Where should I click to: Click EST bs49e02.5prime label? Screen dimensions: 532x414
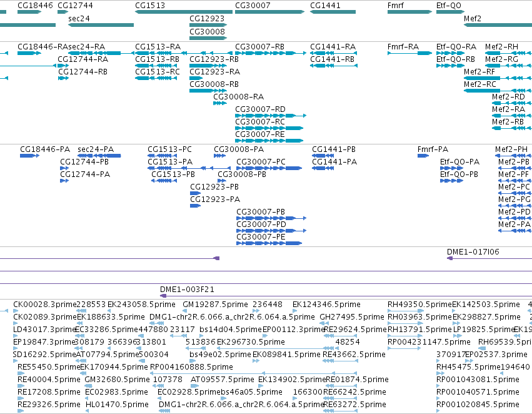220,355
